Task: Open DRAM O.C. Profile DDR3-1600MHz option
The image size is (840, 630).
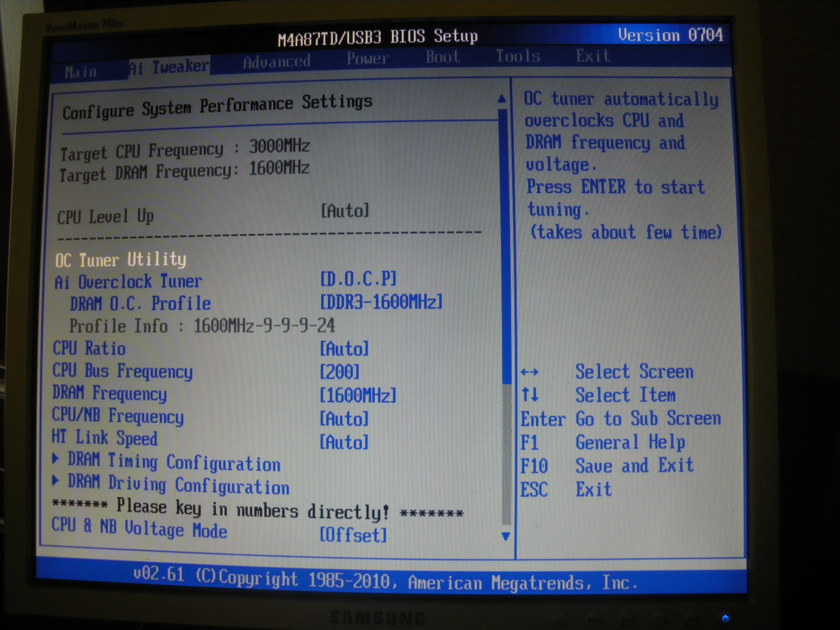Action: click(381, 302)
